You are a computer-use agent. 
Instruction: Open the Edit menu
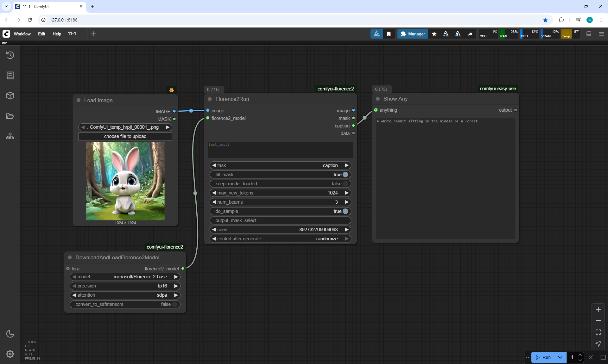point(41,34)
